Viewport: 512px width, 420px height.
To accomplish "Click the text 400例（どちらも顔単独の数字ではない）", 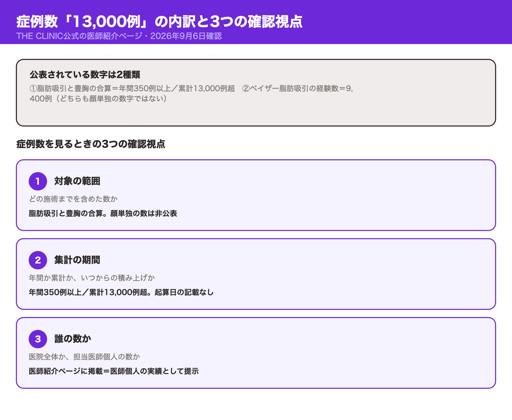I will pos(99,99).
